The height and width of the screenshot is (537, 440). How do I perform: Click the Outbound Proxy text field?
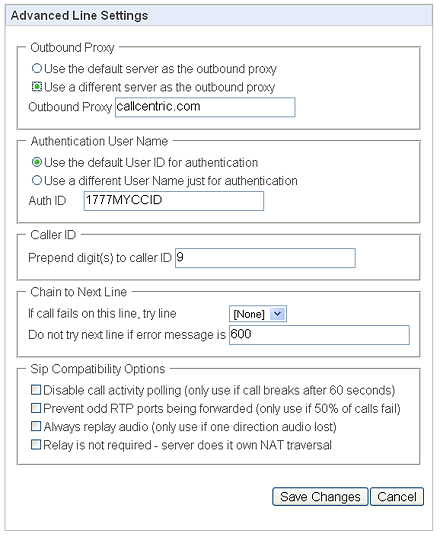pos(205,107)
